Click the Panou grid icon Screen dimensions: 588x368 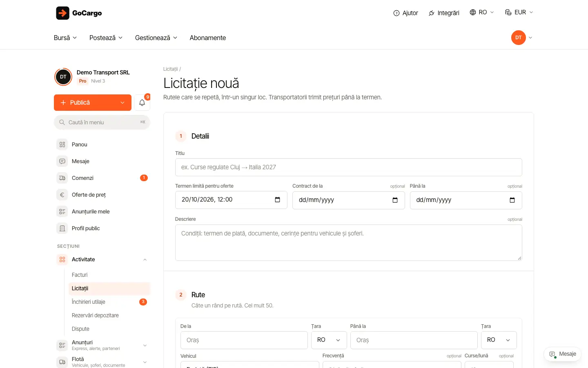point(62,144)
